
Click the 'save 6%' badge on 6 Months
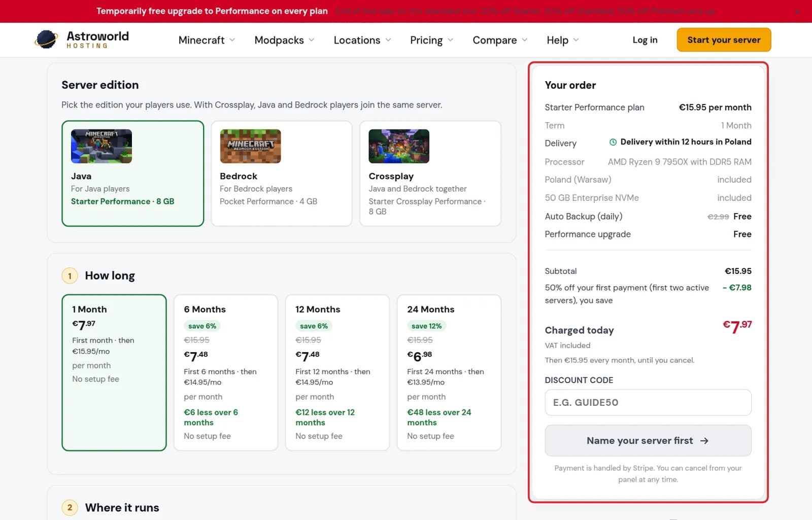202,326
